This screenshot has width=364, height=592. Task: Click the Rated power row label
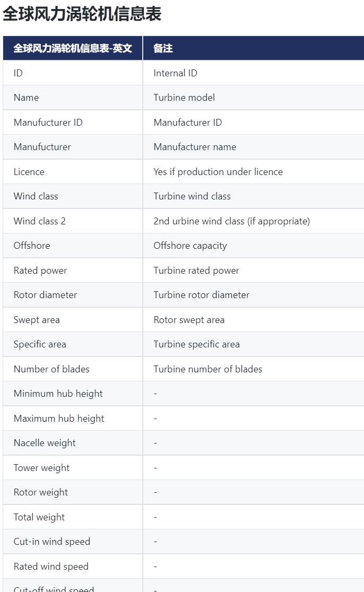tap(40, 271)
